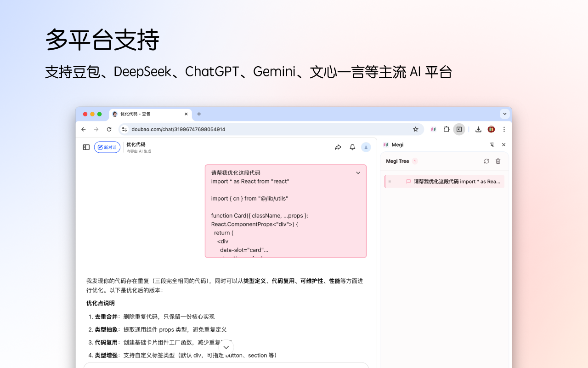Image resolution: width=588 pixels, height=368 pixels.
Task: Toggle the Doubao sidebar collapse icon
Action: 86,147
